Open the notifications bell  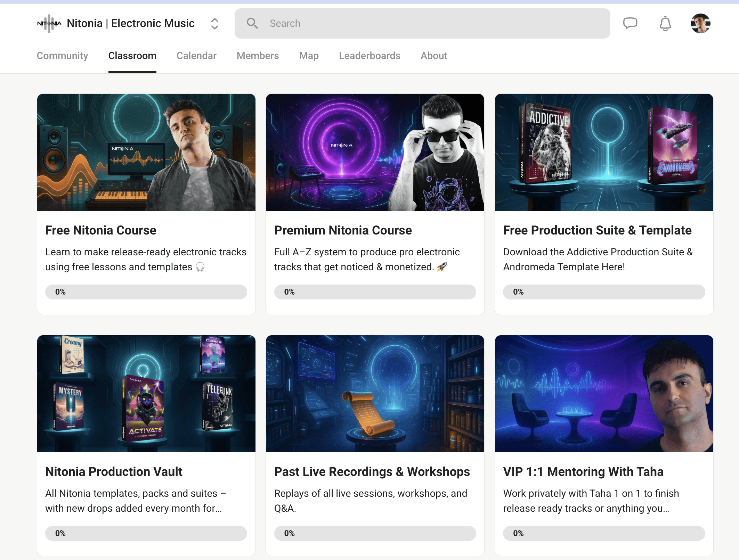tap(665, 24)
